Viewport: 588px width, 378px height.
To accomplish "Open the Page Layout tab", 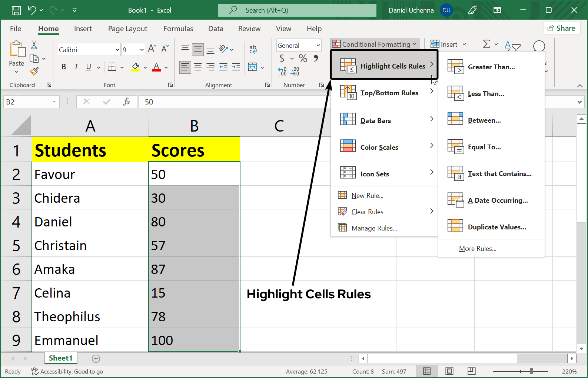I will tap(127, 29).
